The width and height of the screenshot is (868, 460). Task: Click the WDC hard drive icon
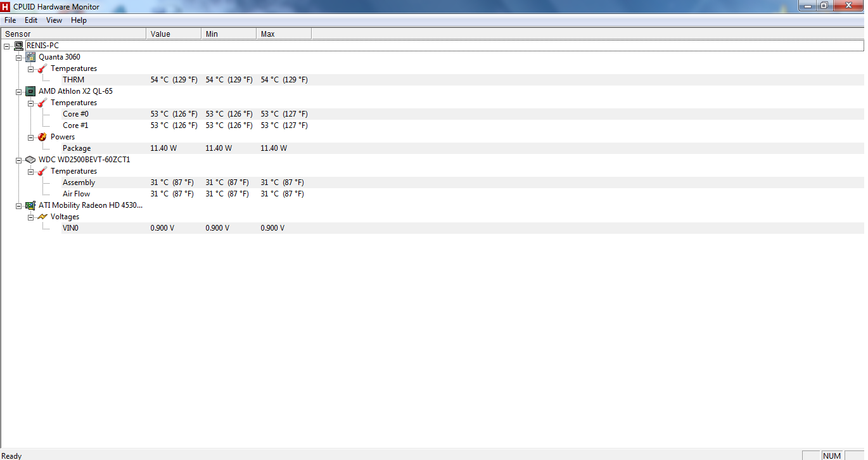[x=30, y=160]
